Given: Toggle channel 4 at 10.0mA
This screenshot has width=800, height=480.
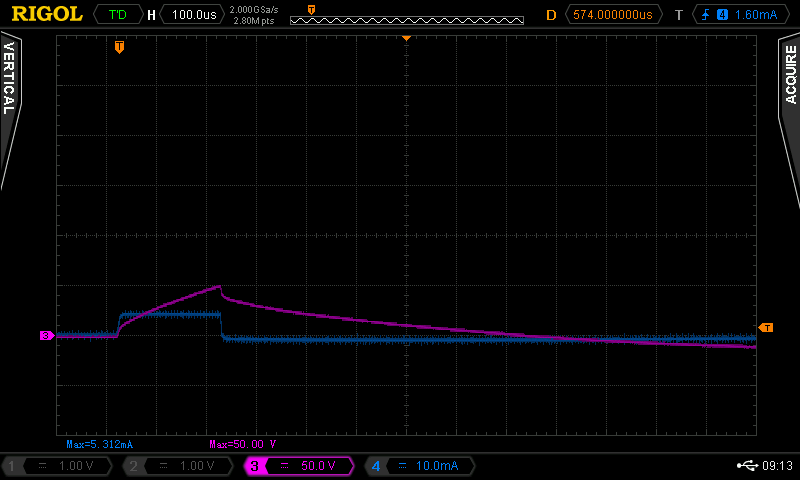Looking at the screenshot, I should (420, 466).
